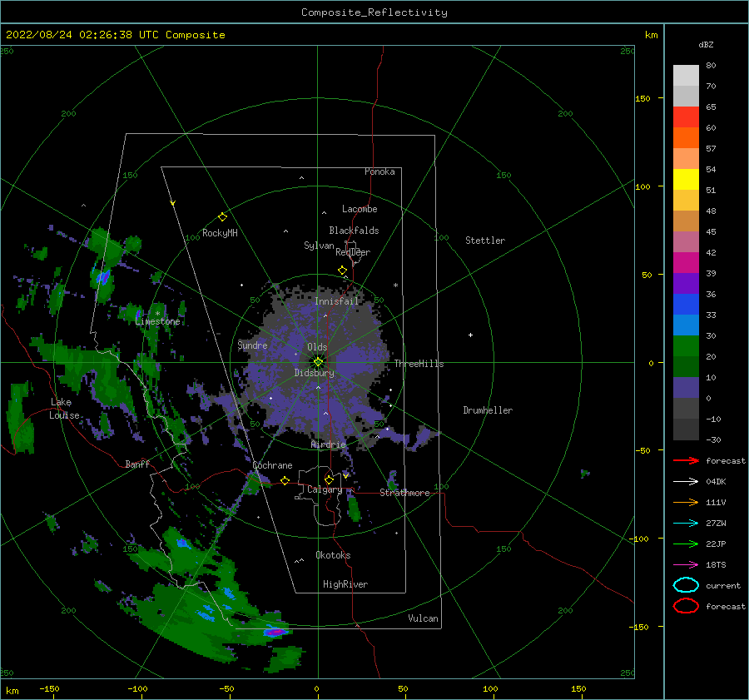The image size is (749, 700).
Task: Click the white plus marker east of ThreeHills
Action: click(x=470, y=335)
